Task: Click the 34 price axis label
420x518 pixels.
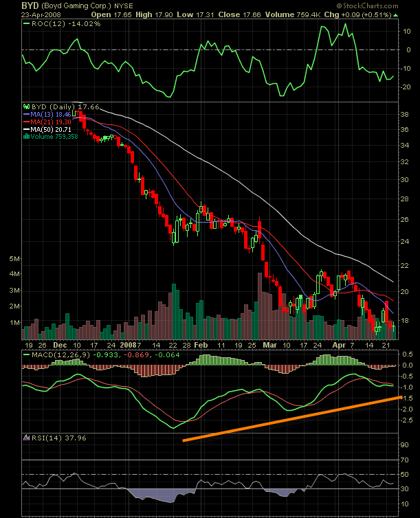Action: coord(405,146)
